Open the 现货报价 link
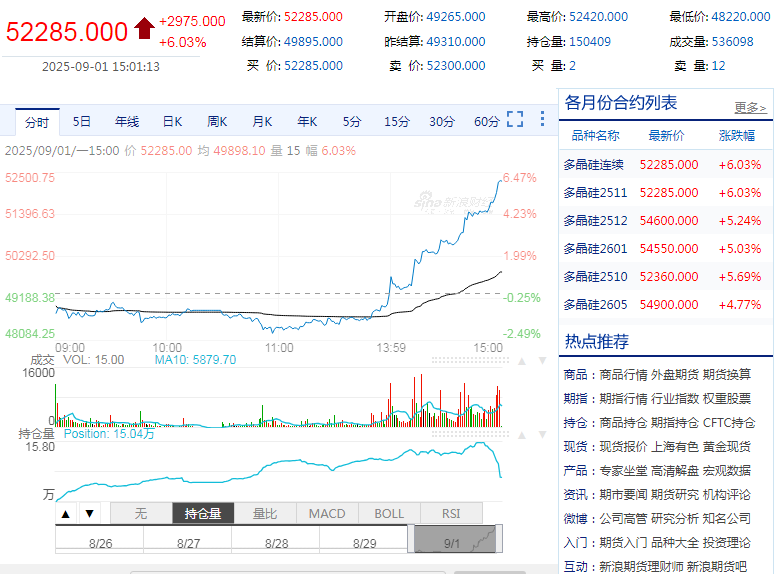 coord(623,447)
